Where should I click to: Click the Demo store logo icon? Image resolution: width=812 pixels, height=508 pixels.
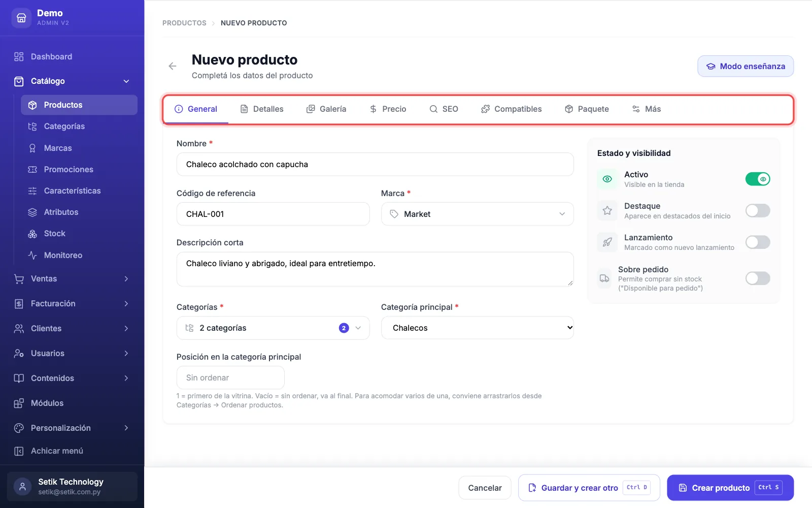[21, 18]
